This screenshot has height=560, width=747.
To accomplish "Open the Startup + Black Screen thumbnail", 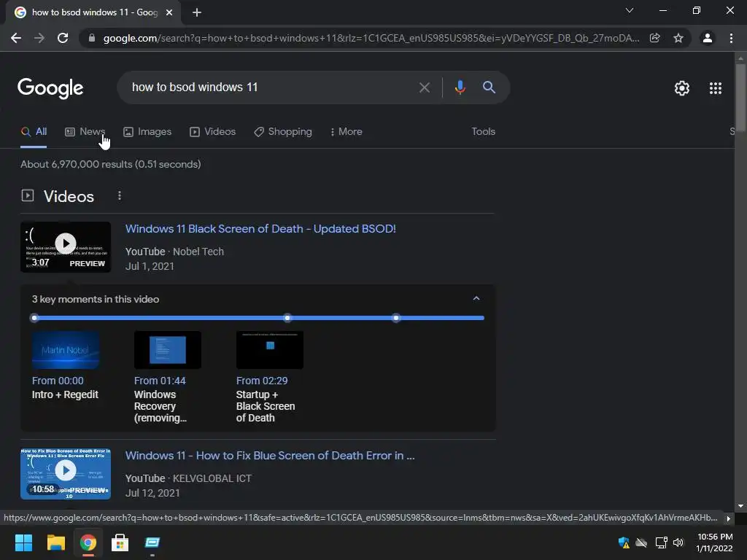I will [270, 350].
